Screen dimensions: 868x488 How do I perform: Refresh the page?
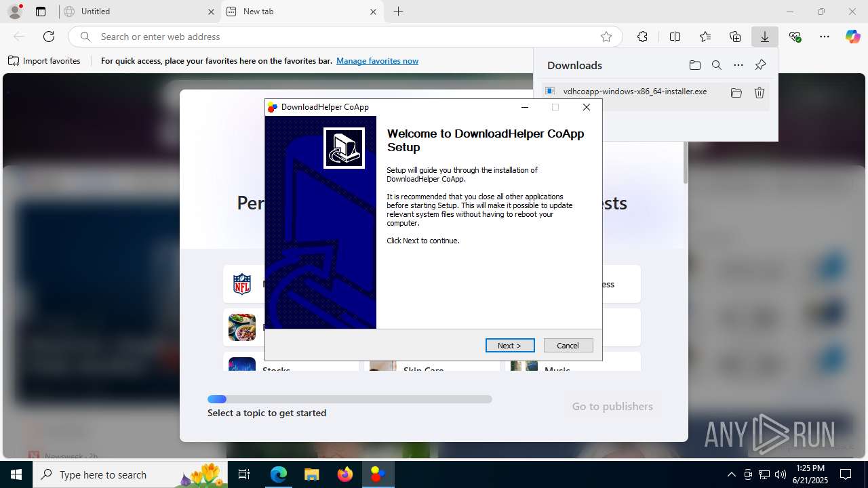coord(49,37)
